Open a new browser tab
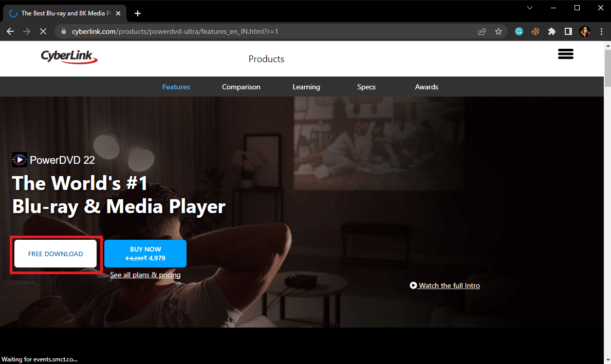 click(x=138, y=13)
